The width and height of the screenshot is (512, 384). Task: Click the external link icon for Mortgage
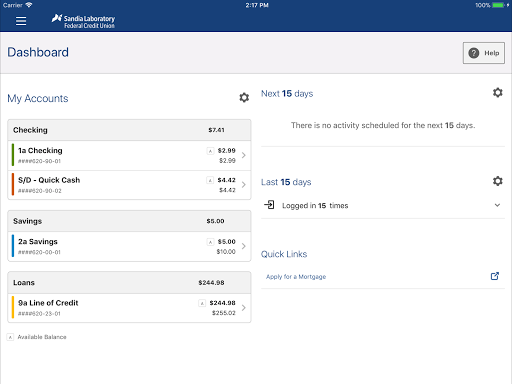click(x=495, y=276)
